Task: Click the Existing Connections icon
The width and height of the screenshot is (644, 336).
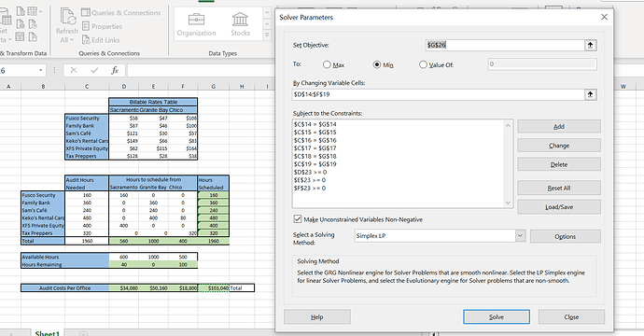Action: (x=33, y=37)
